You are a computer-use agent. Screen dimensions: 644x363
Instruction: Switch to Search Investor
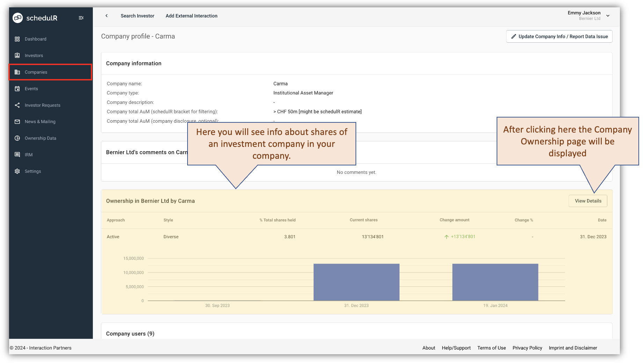coord(137,16)
